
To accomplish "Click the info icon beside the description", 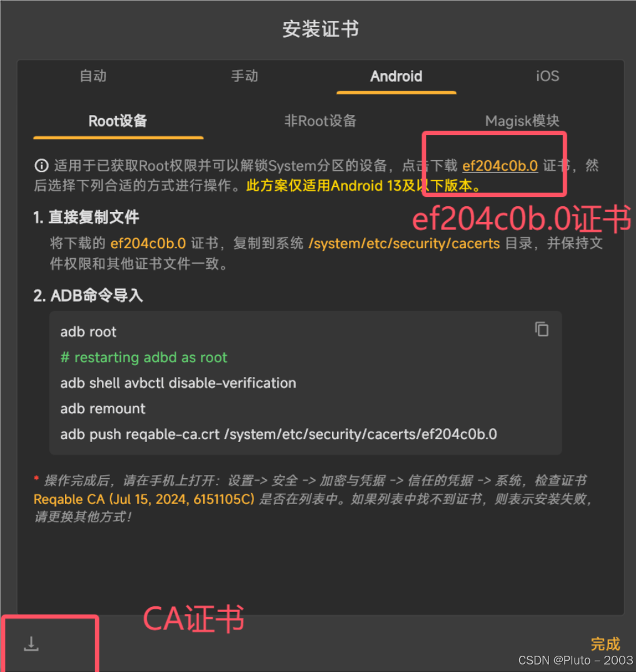I will [x=41, y=166].
